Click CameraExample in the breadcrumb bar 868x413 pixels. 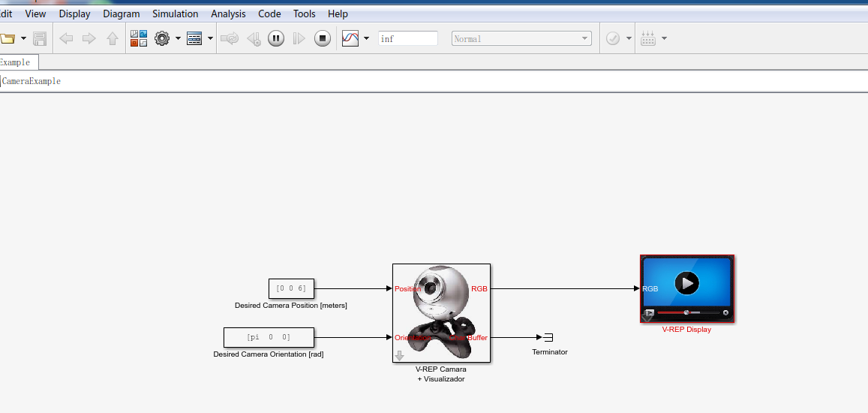31,81
